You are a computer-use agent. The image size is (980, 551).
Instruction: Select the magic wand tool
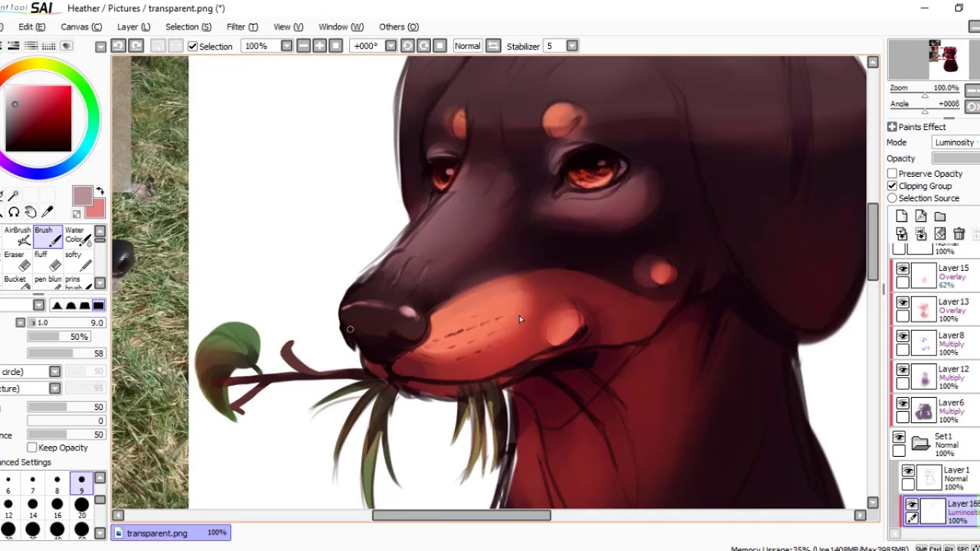[14, 196]
